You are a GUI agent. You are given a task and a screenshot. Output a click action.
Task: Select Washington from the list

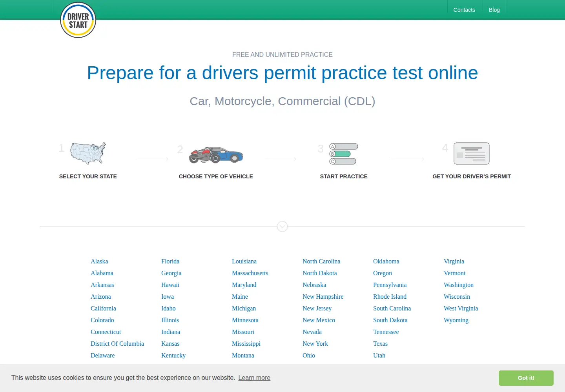(x=459, y=285)
